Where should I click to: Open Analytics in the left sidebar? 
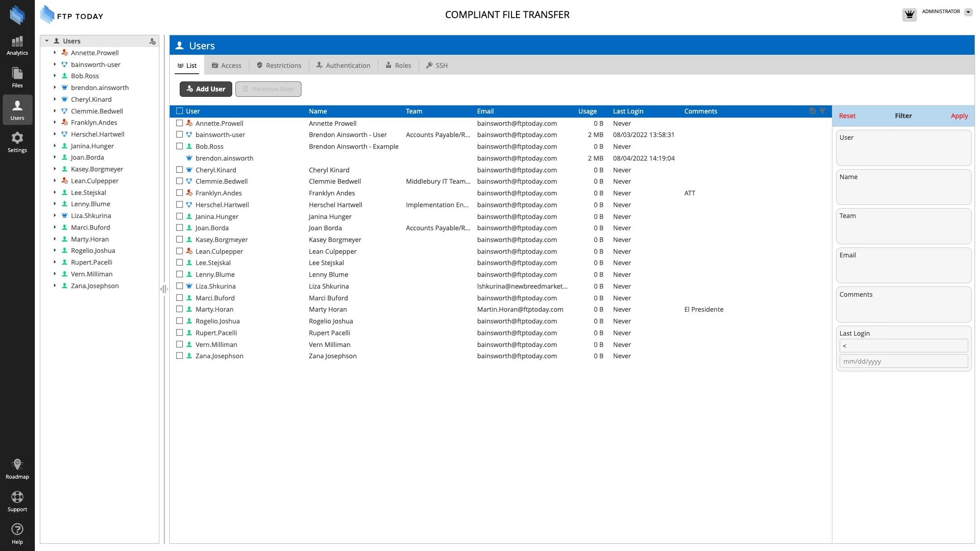(17, 45)
